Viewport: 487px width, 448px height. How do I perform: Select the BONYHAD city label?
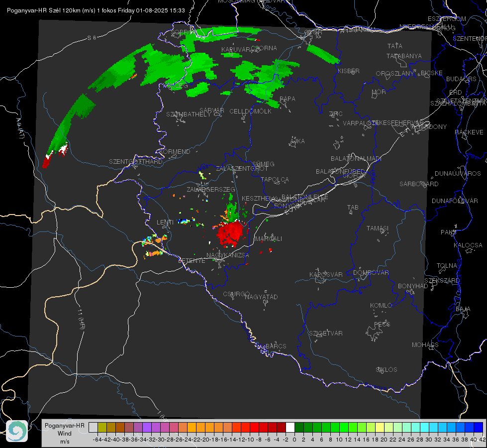(x=413, y=286)
